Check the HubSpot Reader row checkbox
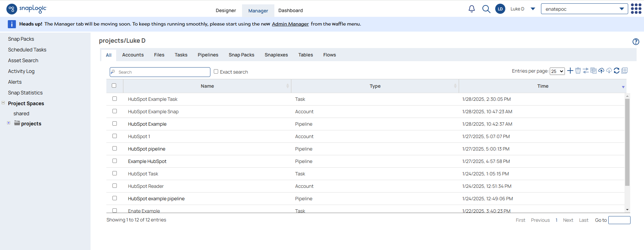 click(114, 186)
